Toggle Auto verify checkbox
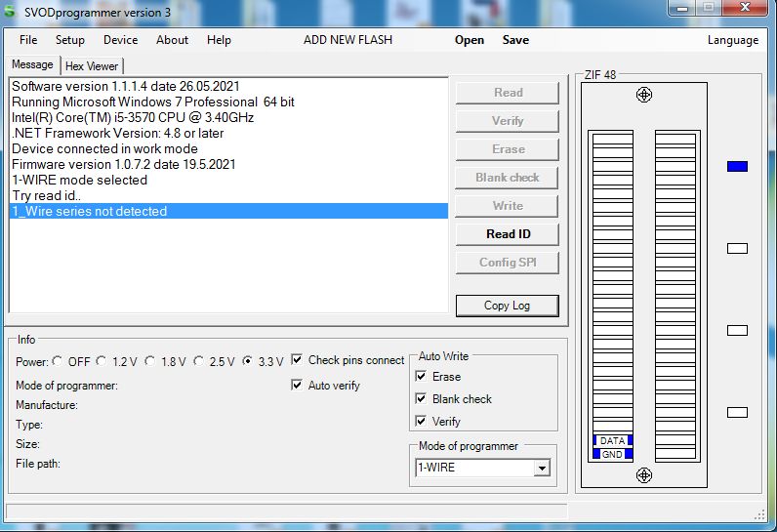 pos(297,385)
